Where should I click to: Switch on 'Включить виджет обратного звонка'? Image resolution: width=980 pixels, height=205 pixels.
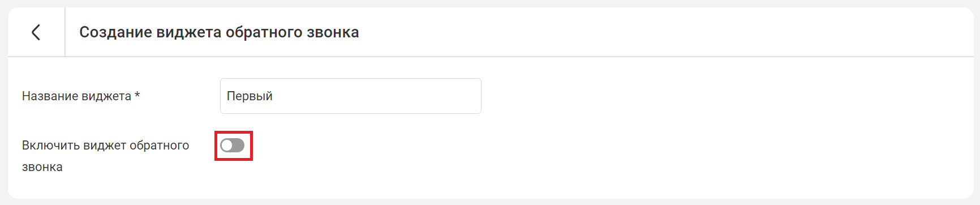(233, 146)
